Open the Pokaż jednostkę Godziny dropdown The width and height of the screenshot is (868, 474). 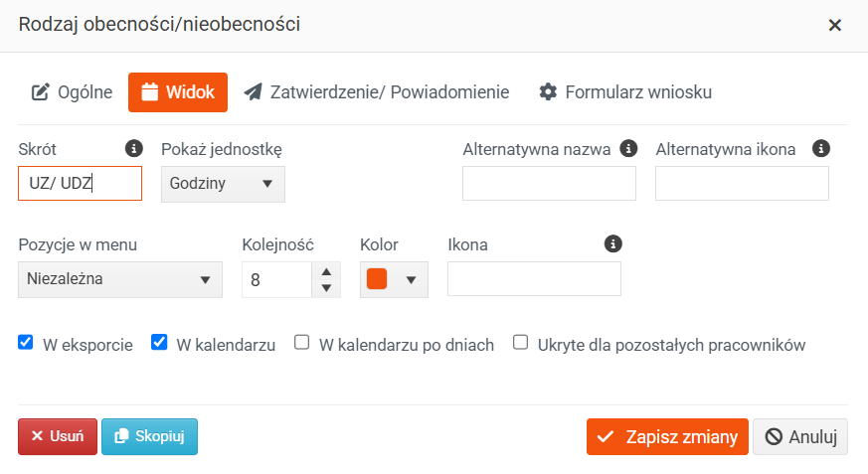[x=223, y=184]
